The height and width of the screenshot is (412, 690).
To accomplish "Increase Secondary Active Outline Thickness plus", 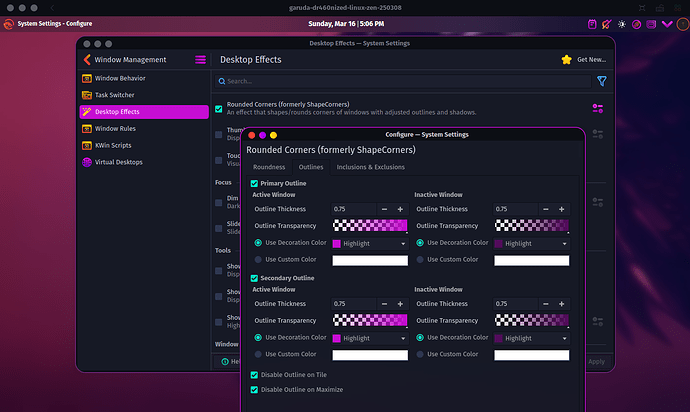I will click(400, 304).
